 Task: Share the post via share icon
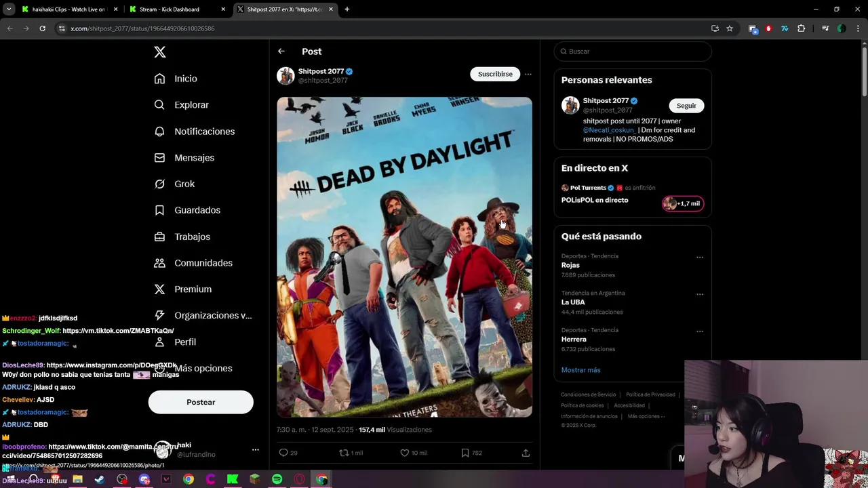click(526, 453)
